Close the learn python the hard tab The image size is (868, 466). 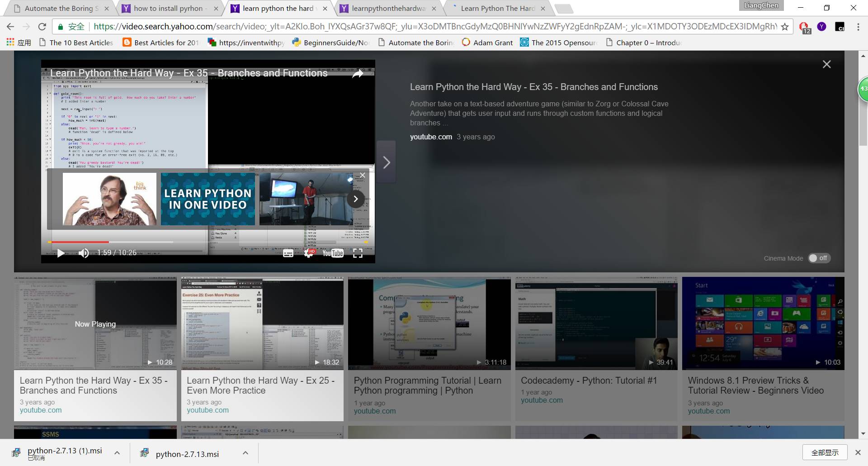pyautogui.click(x=325, y=9)
